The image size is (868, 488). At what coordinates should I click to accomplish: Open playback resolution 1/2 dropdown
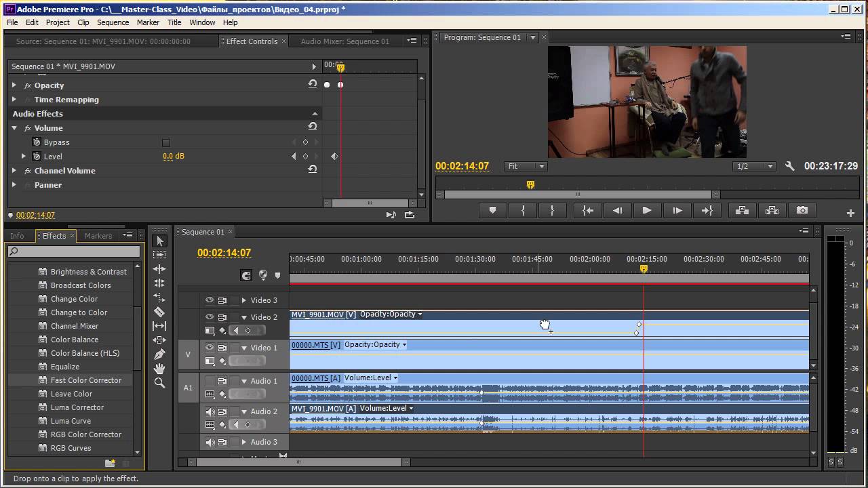click(754, 166)
